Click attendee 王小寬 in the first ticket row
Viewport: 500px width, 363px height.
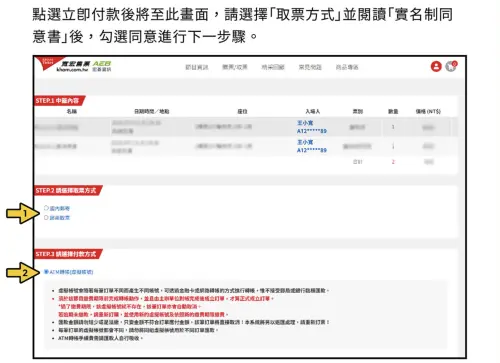(x=305, y=123)
